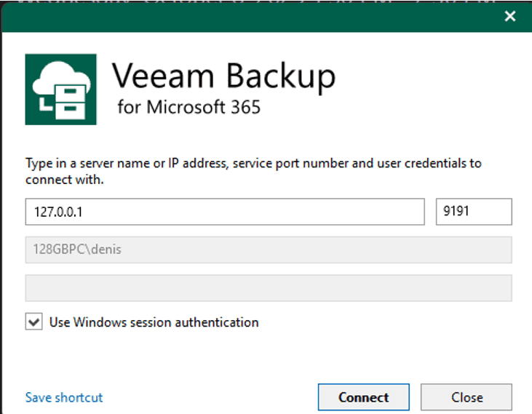Click the empty password field
The height and width of the screenshot is (414, 532).
[x=269, y=287]
